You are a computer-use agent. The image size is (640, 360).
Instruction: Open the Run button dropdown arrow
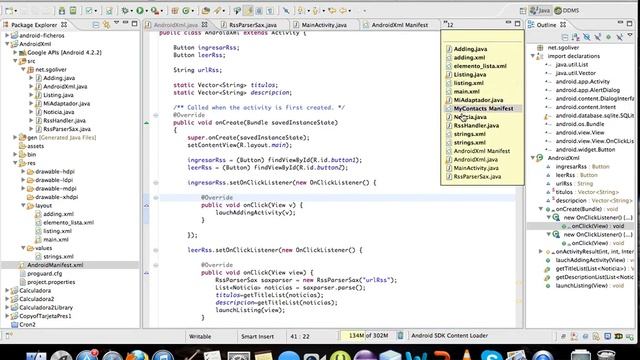point(147,11)
